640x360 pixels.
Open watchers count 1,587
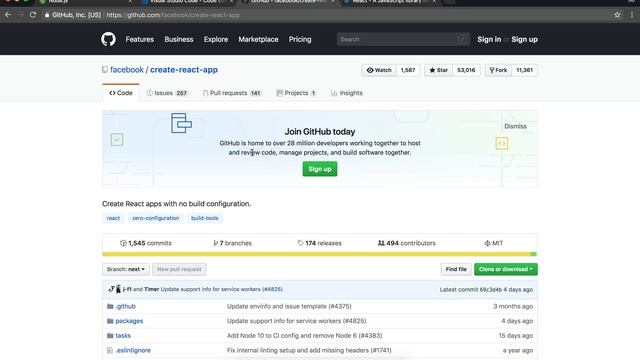pos(408,70)
